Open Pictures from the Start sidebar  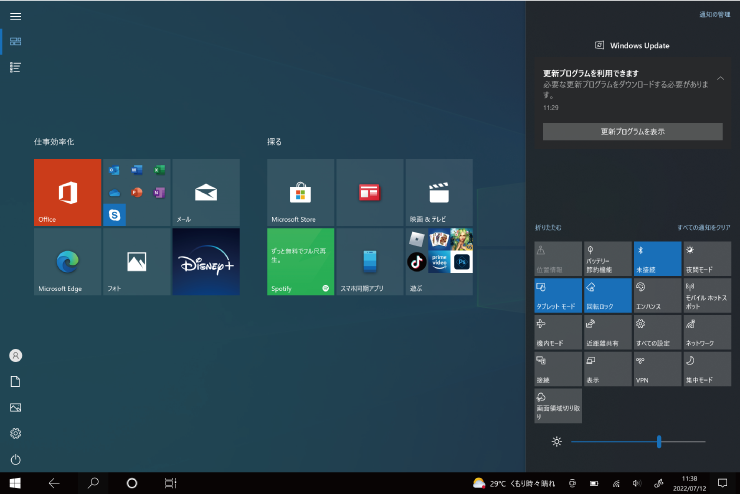[16, 408]
